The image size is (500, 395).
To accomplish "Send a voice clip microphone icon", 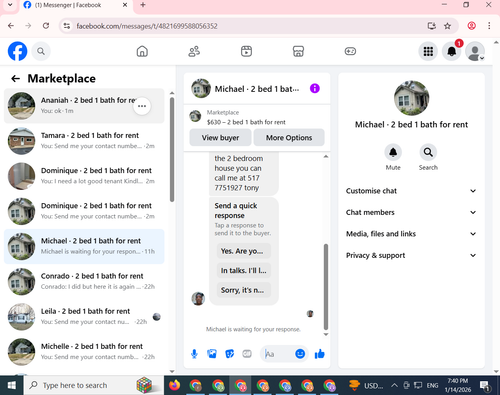I will coord(194,354).
